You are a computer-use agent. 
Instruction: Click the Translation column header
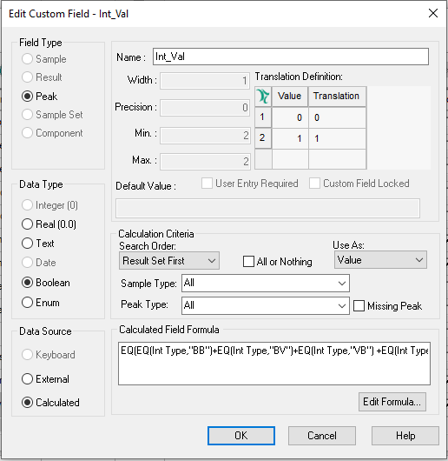(x=337, y=96)
